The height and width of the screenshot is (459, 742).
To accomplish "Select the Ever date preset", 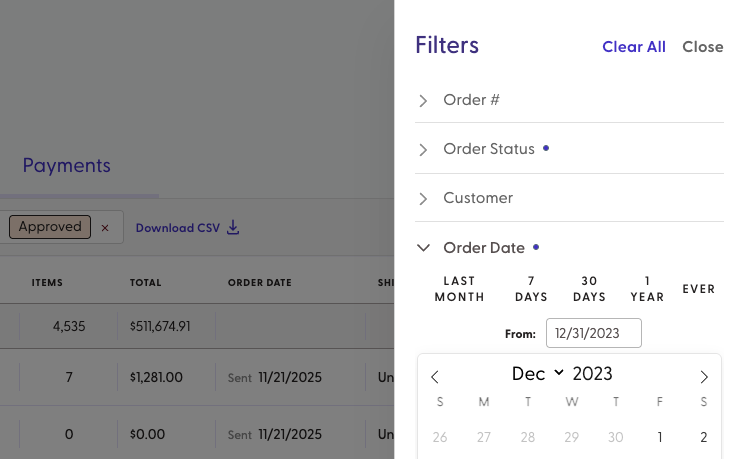I will 699,289.
